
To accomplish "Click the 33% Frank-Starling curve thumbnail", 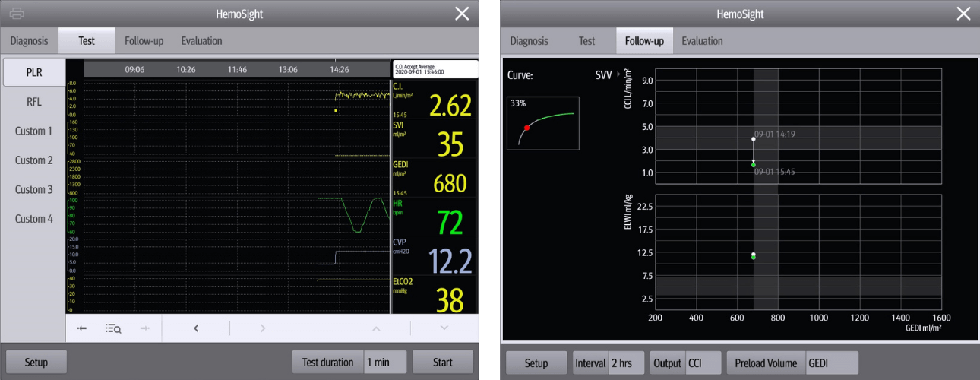I will pyautogui.click(x=542, y=122).
